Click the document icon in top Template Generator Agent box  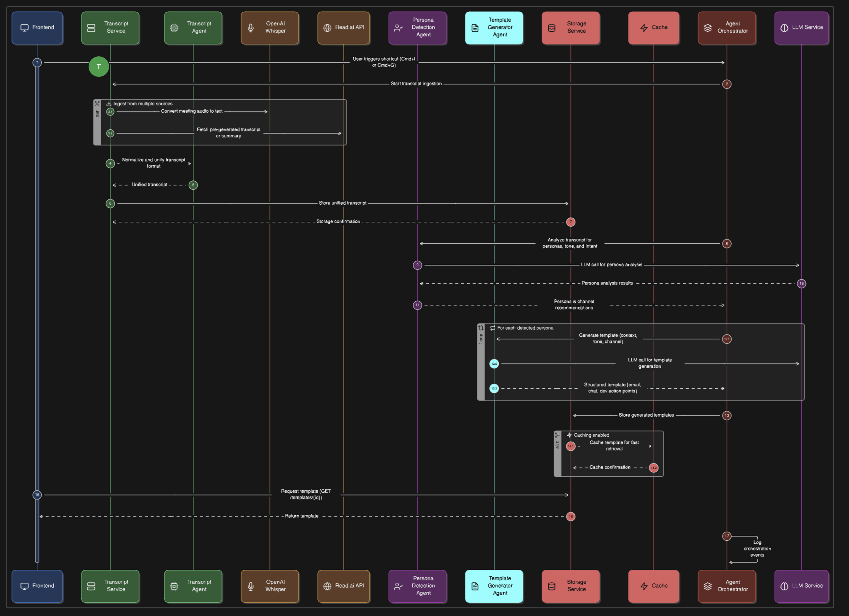[x=475, y=28]
